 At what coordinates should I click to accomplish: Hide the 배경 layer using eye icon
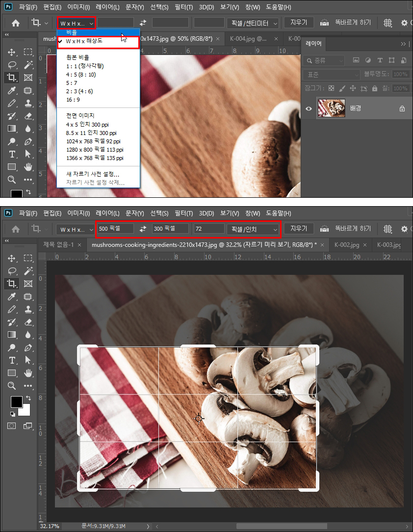tap(309, 108)
